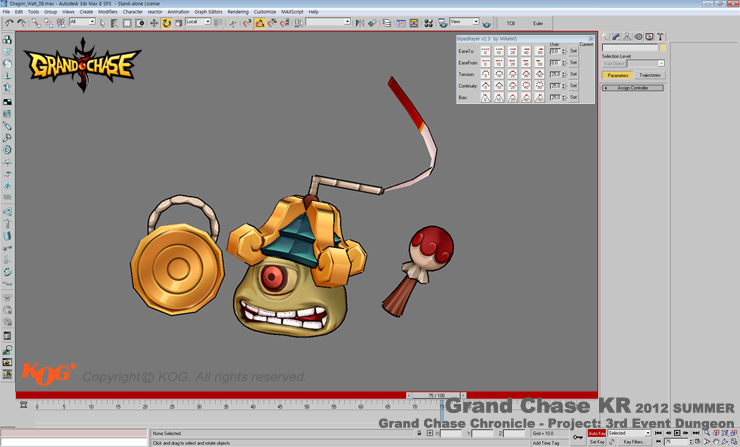Viewport: 740px width, 447px height.
Task: Open the selection filter All dropdown
Action: [x=82, y=22]
